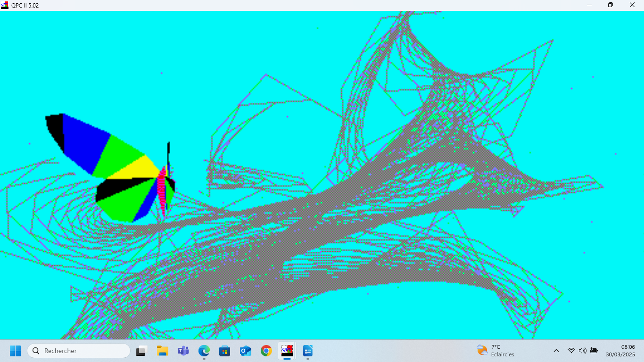
Task: Open Task View on the taskbar
Action: click(x=142, y=351)
